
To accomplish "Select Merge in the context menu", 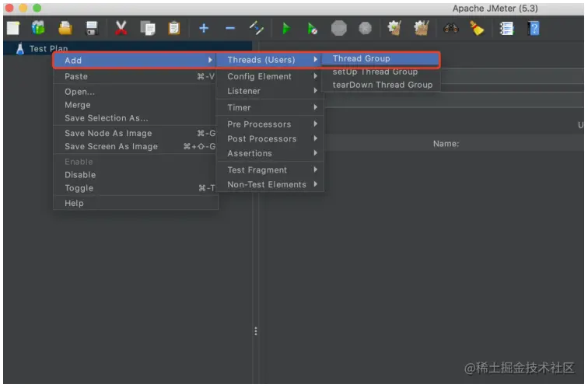I will [x=135, y=105].
